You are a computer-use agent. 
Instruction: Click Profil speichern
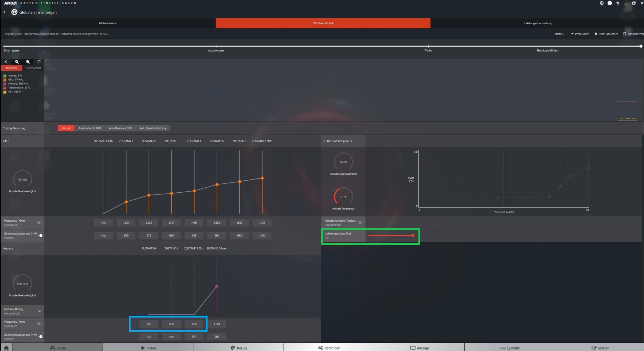(606, 34)
